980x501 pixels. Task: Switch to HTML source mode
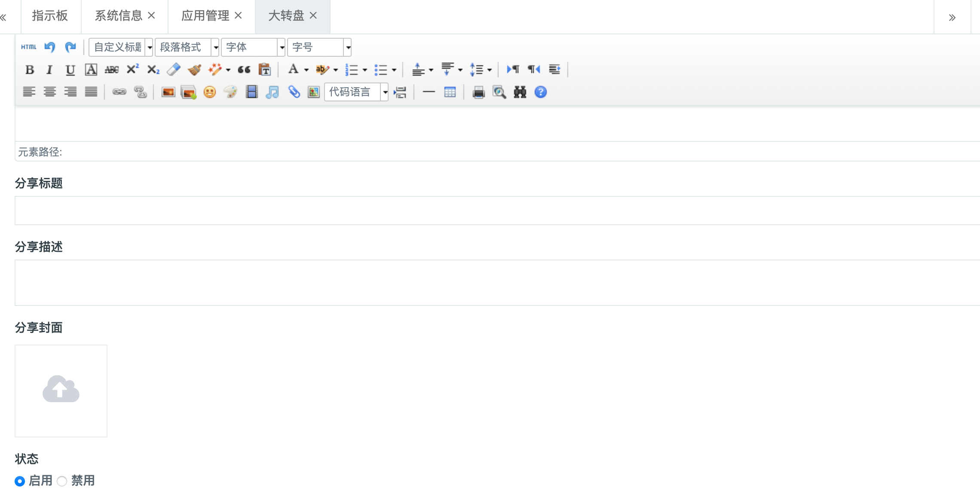(29, 47)
